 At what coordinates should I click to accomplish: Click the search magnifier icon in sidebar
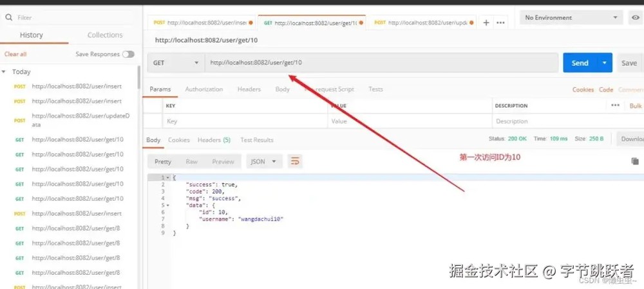(x=8, y=17)
